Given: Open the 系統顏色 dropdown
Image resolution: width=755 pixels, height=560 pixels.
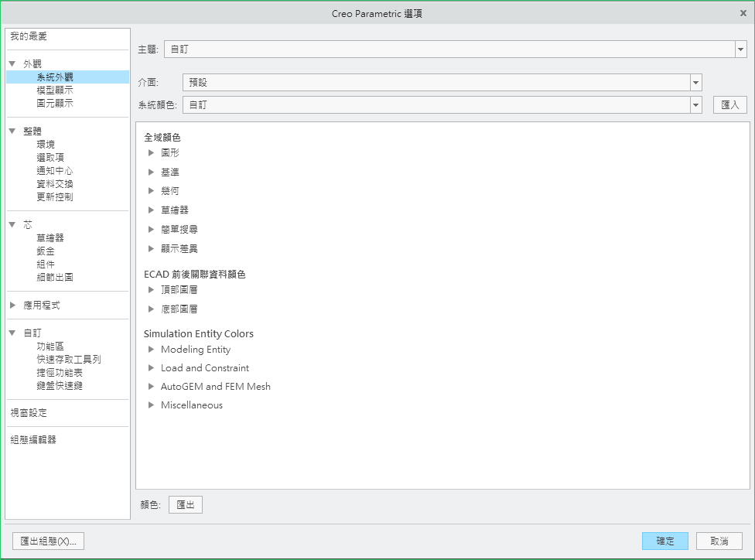Looking at the screenshot, I should pyautogui.click(x=695, y=104).
